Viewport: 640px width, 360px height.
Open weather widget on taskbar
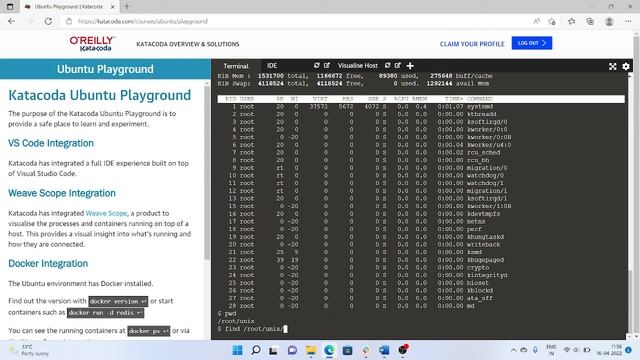(29, 350)
